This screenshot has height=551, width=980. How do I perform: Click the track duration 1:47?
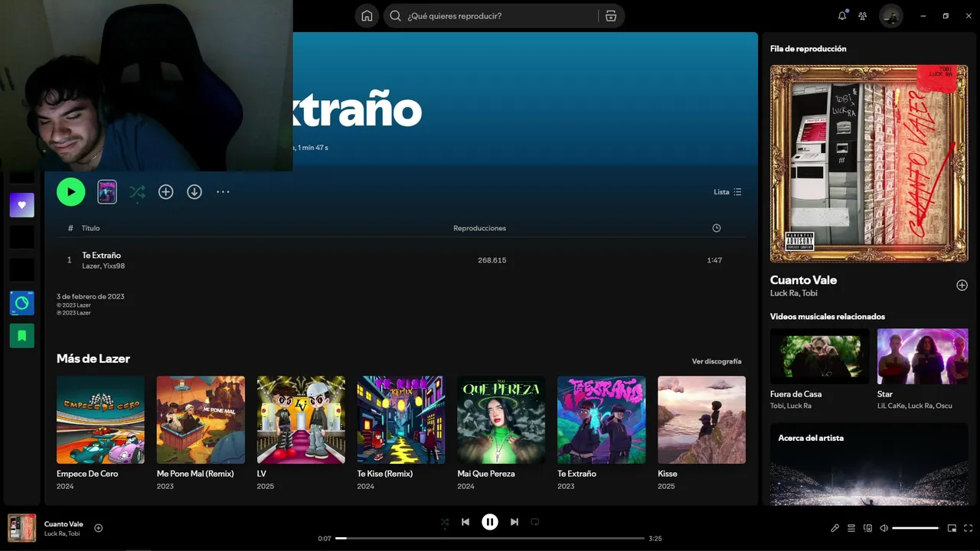[714, 260]
